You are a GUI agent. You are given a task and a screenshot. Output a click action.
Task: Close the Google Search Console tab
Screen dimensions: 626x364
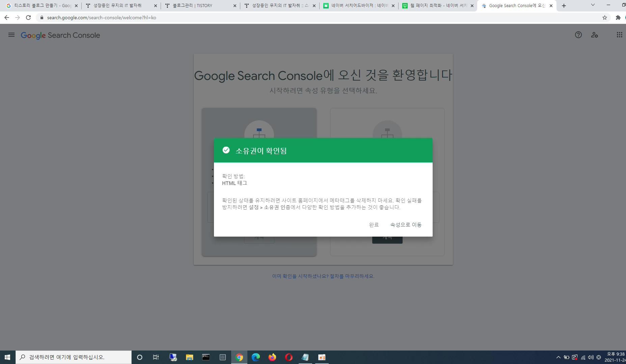pos(551,6)
